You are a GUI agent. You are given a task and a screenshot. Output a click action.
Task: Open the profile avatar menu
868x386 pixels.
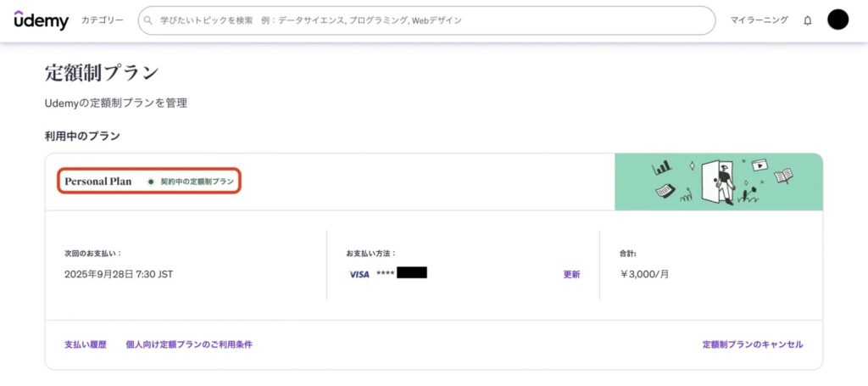click(837, 20)
